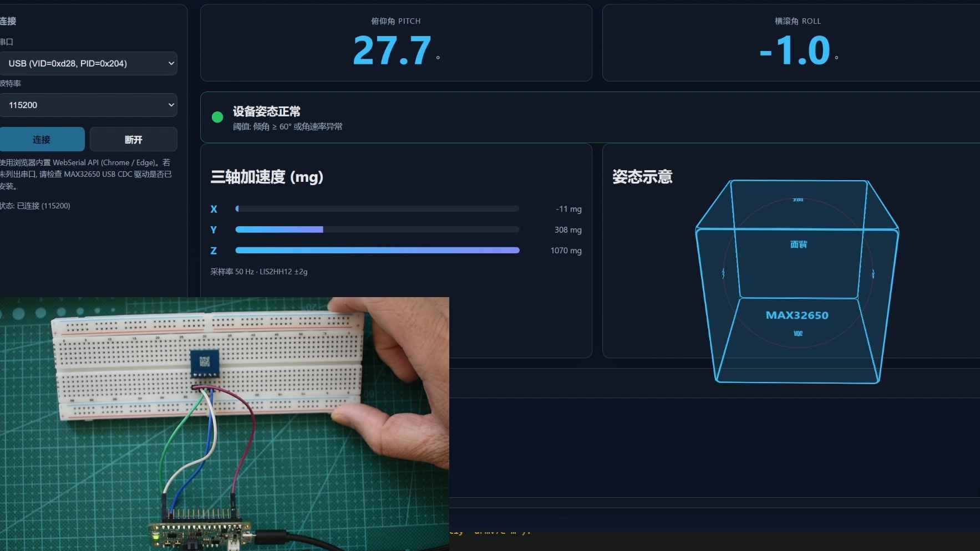Click the Z axis acceleration bar
Image resolution: width=980 pixels, height=551 pixels.
(x=377, y=251)
